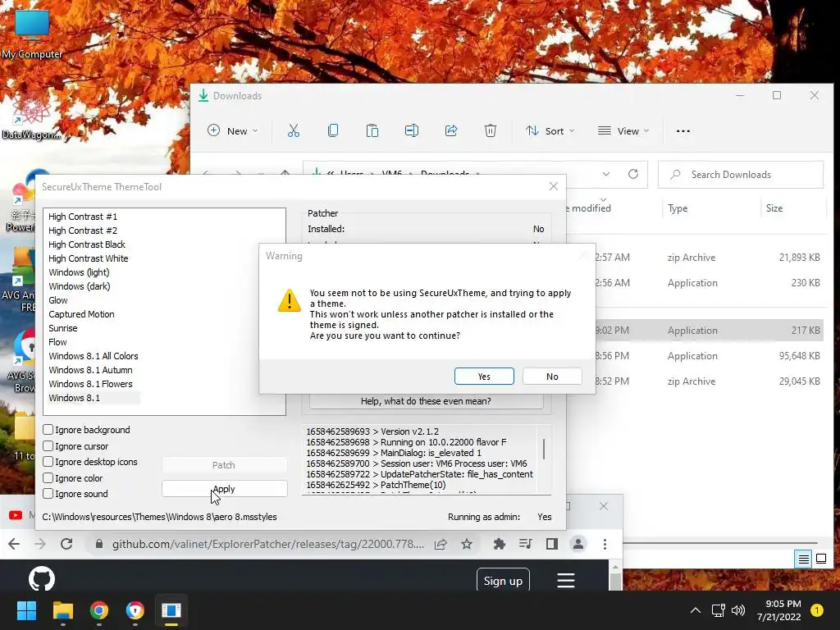
Task: Click the Refresh icon in Downloads window
Action: coord(633,174)
